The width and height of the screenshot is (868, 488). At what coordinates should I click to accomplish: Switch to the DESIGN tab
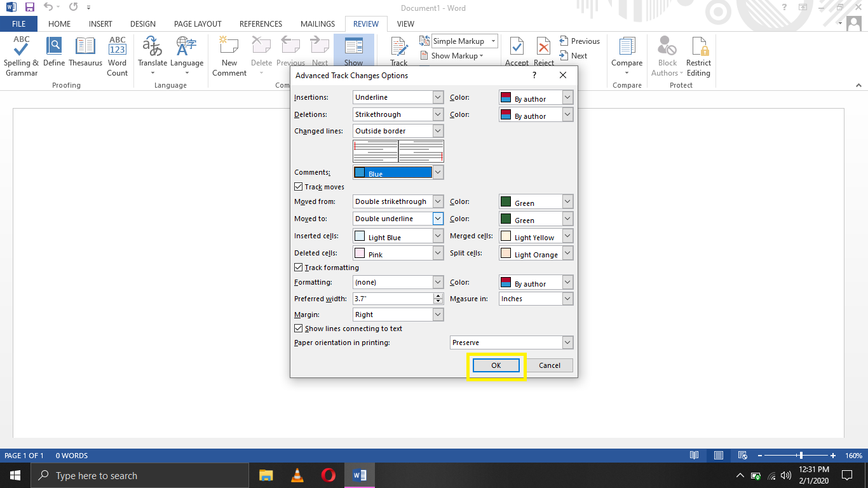(143, 24)
